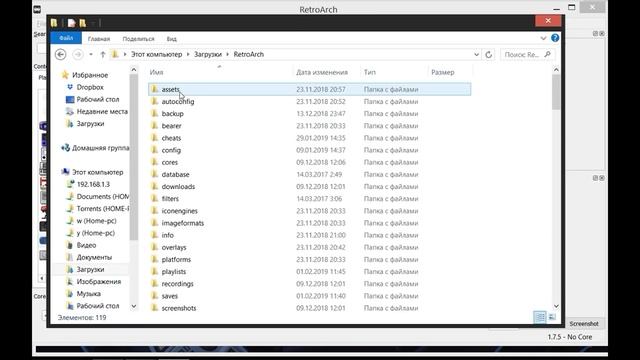The image size is (640, 360).
Task: Select the cheats folder
Action: coord(171,138)
